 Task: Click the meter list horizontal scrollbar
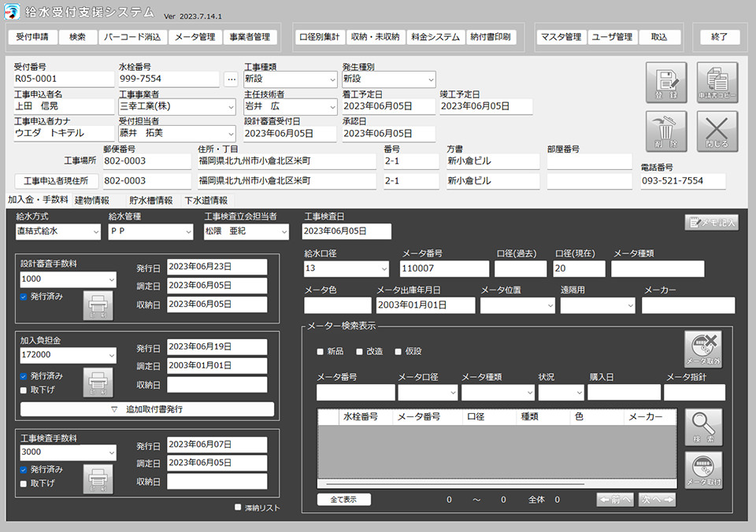tap(455, 484)
